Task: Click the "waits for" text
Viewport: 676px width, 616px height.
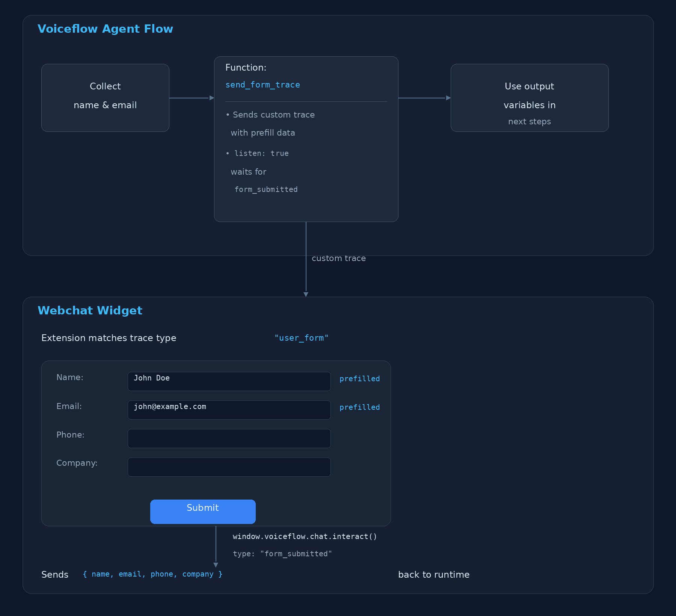Action: pos(248,172)
